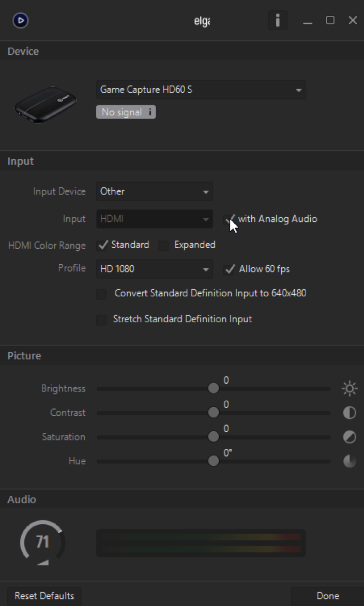
Task: Open the Profile HD 1080 dropdown
Action: pyautogui.click(x=154, y=269)
